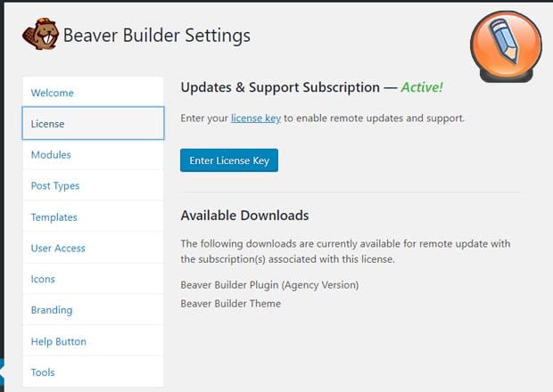Click the Beaver Builder Theme text

[231, 303]
